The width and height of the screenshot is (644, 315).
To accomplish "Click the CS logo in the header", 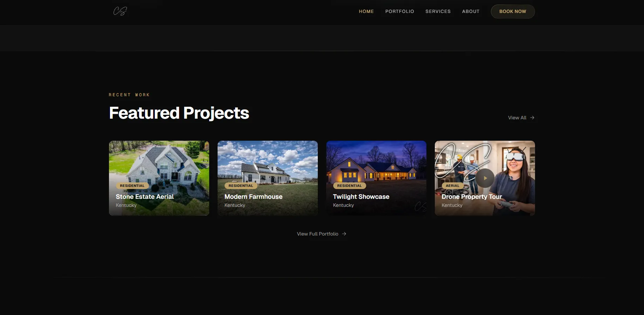I will tap(119, 11).
